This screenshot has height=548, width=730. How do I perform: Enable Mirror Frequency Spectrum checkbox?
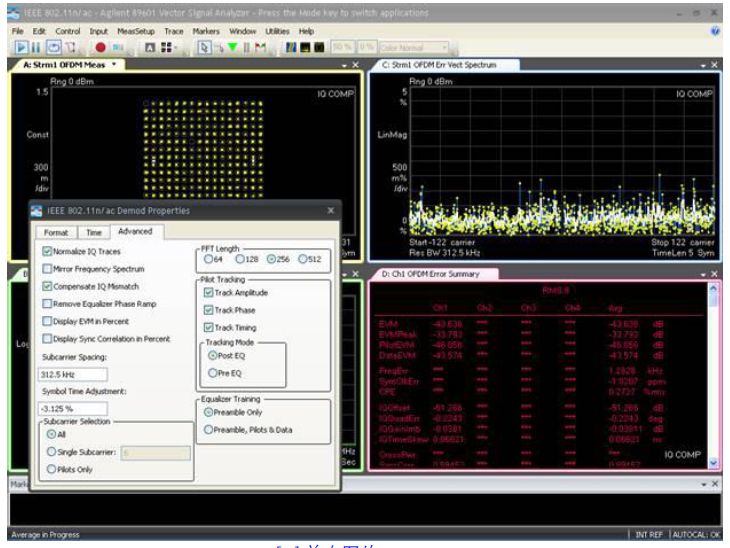47,269
